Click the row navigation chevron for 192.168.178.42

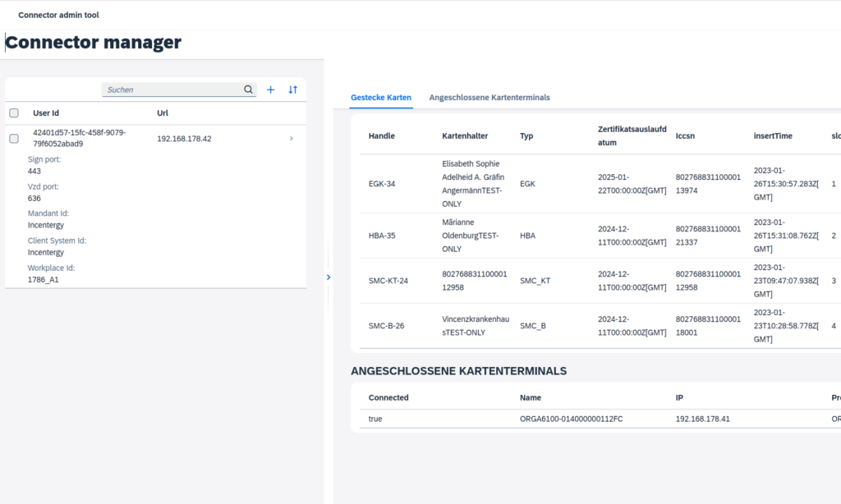click(x=291, y=139)
